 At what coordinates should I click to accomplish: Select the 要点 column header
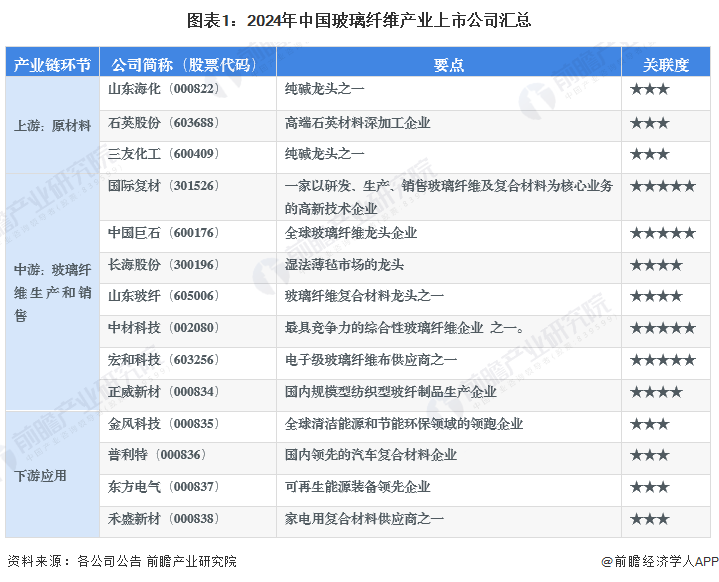tap(449, 65)
